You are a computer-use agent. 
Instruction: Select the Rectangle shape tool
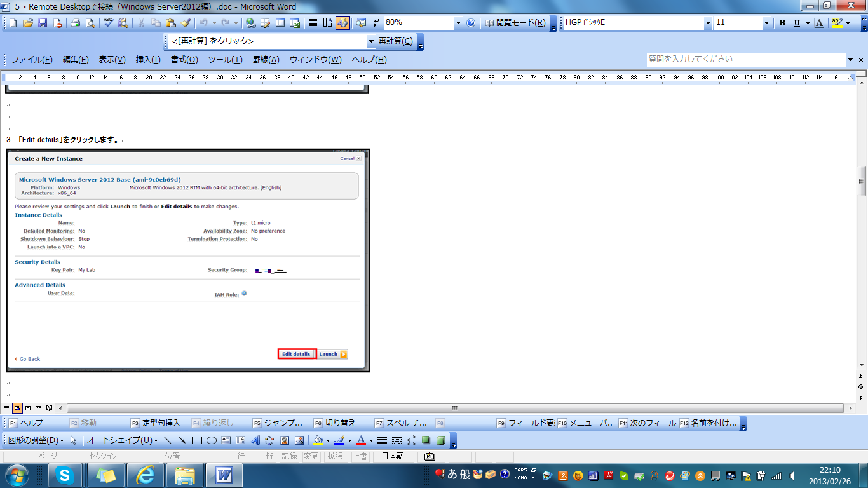[196, 440]
